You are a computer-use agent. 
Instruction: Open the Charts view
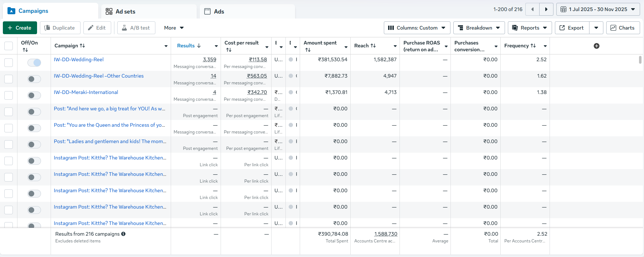click(x=623, y=28)
